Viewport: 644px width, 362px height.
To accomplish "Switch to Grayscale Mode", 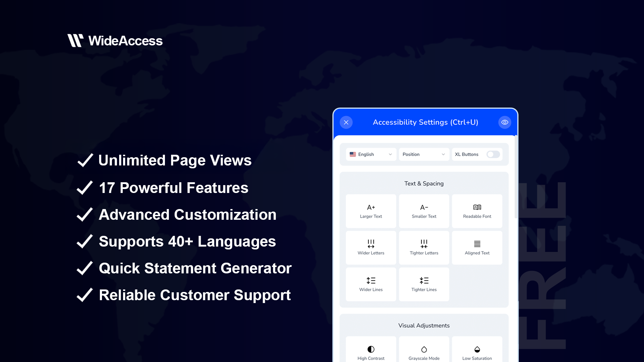I will [424, 352].
